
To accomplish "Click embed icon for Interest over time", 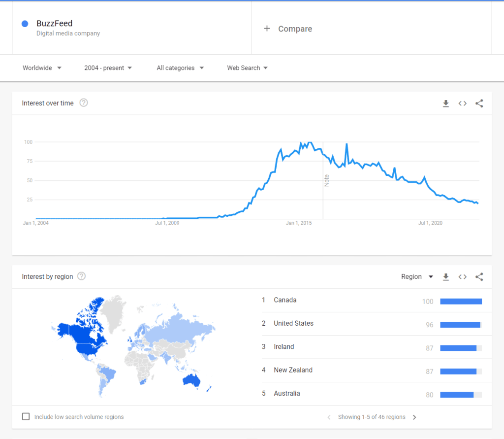I will click(x=462, y=103).
